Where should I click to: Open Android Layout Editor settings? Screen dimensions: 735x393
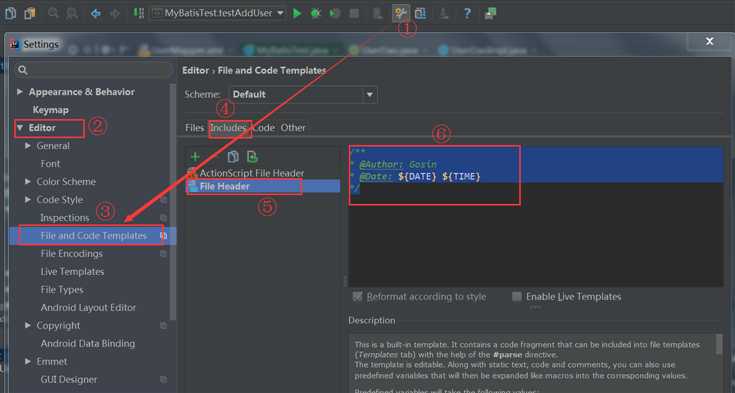click(x=88, y=308)
